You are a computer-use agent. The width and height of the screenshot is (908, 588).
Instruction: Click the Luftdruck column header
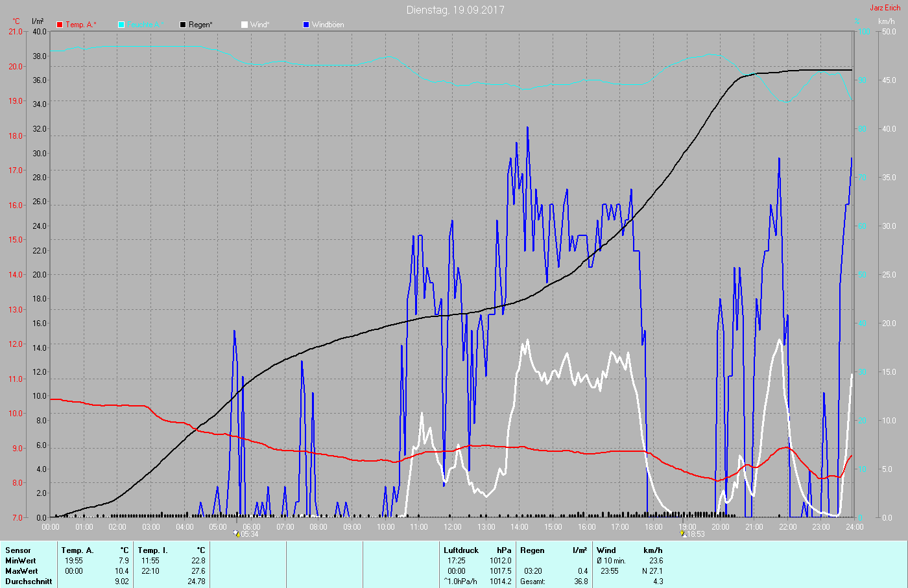[461, 550]
